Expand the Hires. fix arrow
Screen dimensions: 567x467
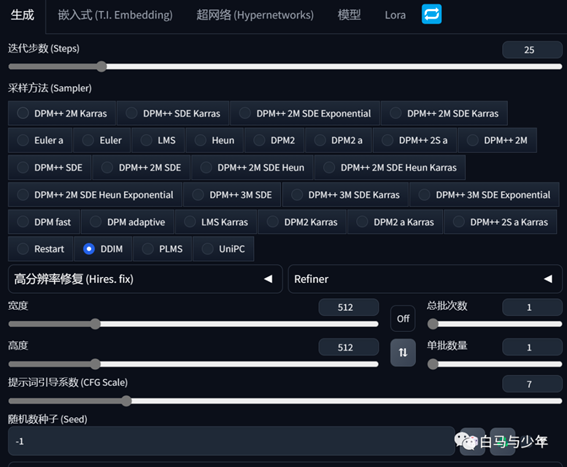click(268, 279)
